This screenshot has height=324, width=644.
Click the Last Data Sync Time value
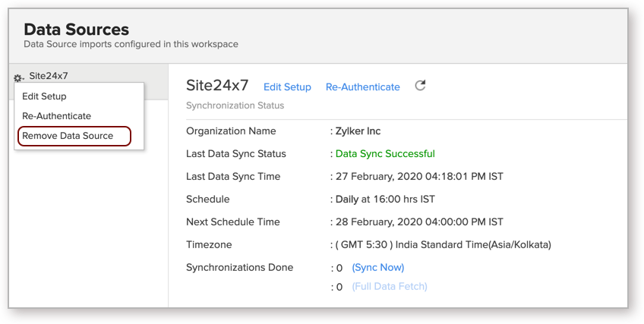coord(419,177)
